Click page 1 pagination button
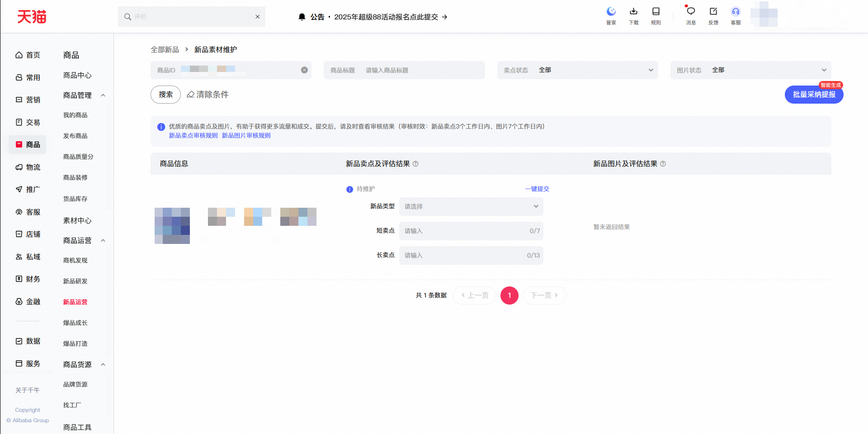The width and height of the screenshot is (868, 434). (509, 296)
